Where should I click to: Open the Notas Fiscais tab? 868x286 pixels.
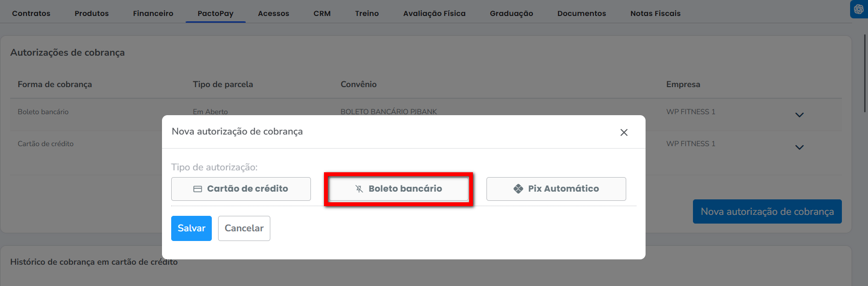[655, 14]
